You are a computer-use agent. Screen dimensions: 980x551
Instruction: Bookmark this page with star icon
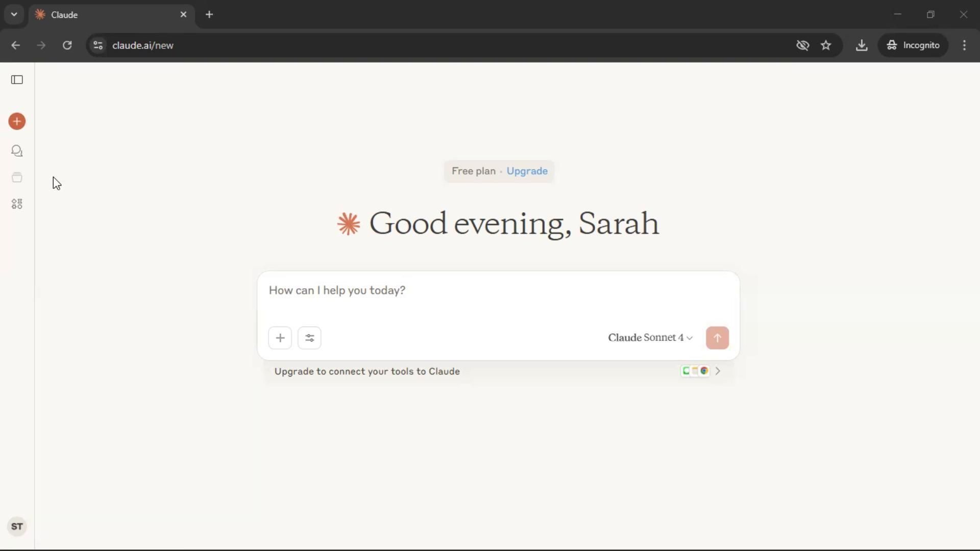[826, 45]
